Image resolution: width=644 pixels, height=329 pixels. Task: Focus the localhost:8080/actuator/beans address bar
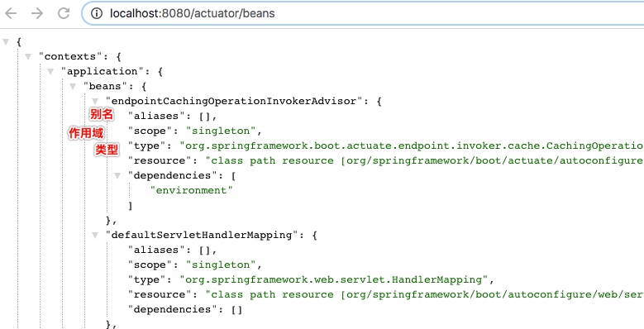pos(363,13)
